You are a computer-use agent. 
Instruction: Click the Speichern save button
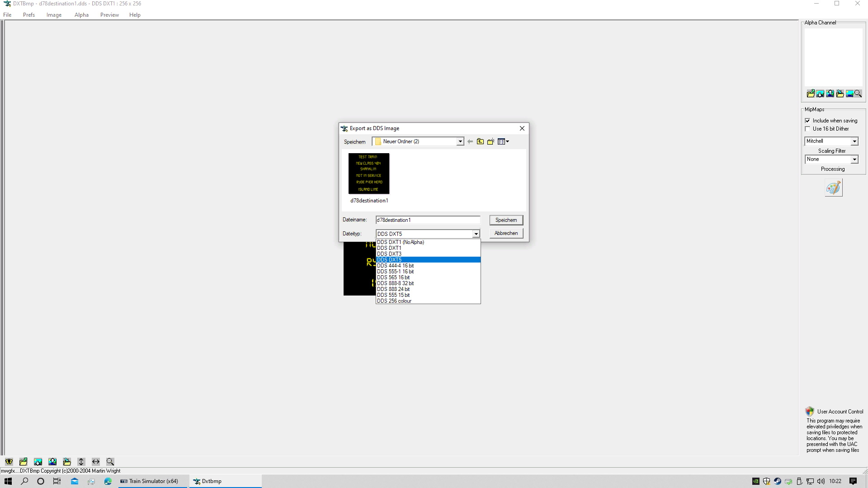coord(506,220)
